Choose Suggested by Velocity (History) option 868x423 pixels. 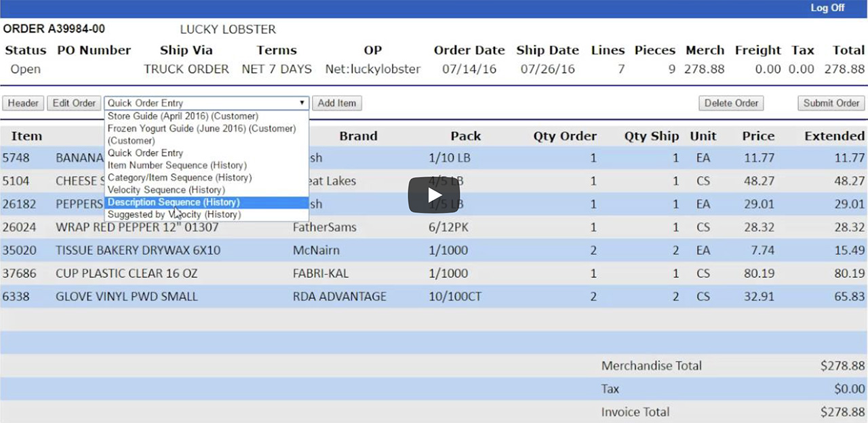click(x=174, y=214)
